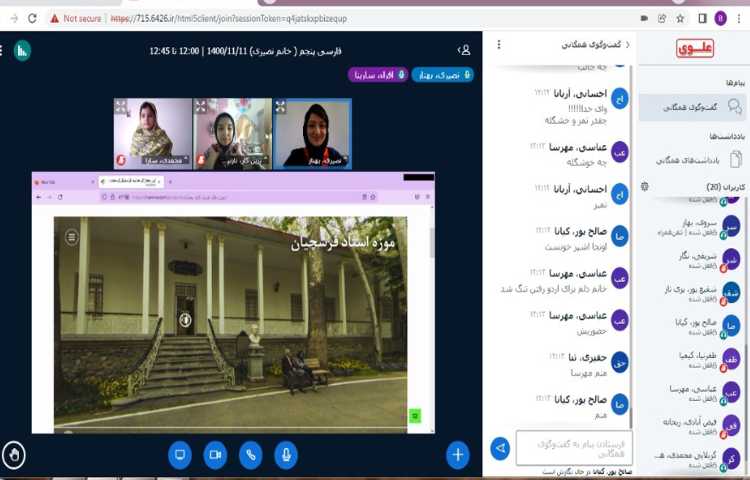Open public chat options three-dot menu
The image size is (750, 480).
point(499,44)
